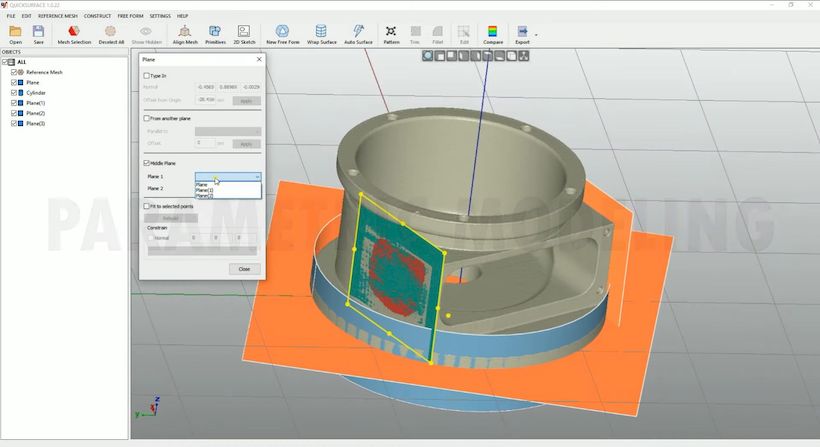Click the first Normal value field
This screenshot has width=820, height=447.
coord(206,87)
